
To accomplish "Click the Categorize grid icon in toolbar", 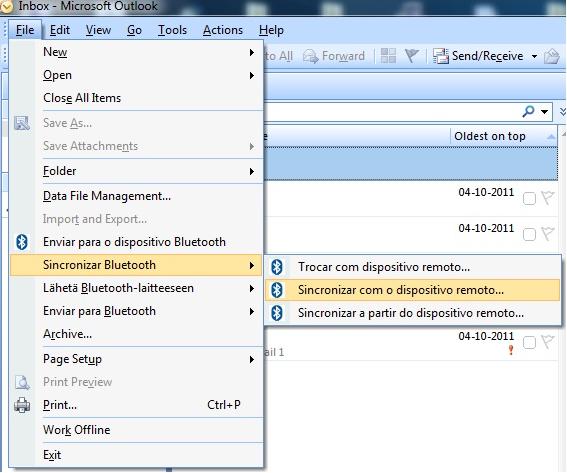I will 388,56.
